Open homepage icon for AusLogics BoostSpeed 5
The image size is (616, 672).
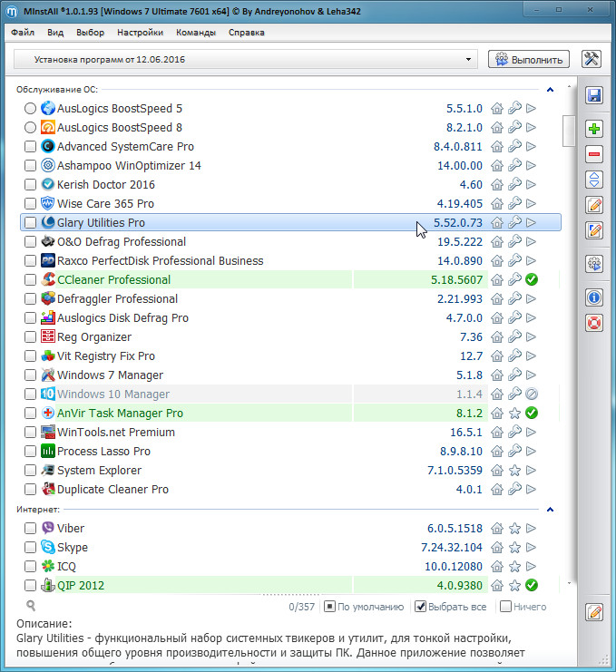tap(497, 109)
